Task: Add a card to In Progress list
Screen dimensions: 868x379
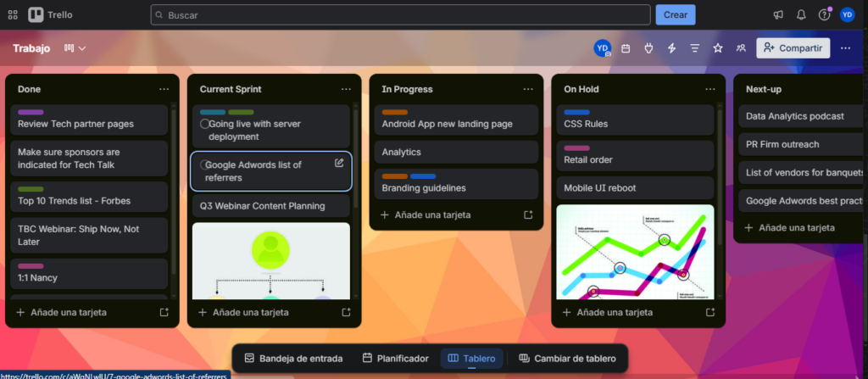Action: pyautogui.click(x=433, y=215)
